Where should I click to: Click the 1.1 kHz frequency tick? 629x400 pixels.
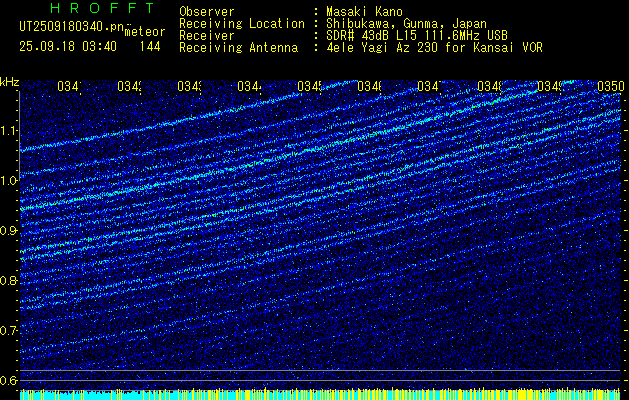click(9, 131)
